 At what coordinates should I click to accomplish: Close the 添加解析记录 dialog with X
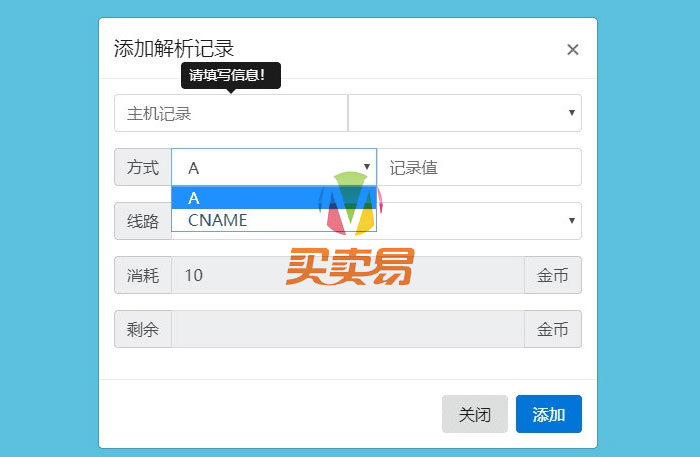click(x=573, y=49)
